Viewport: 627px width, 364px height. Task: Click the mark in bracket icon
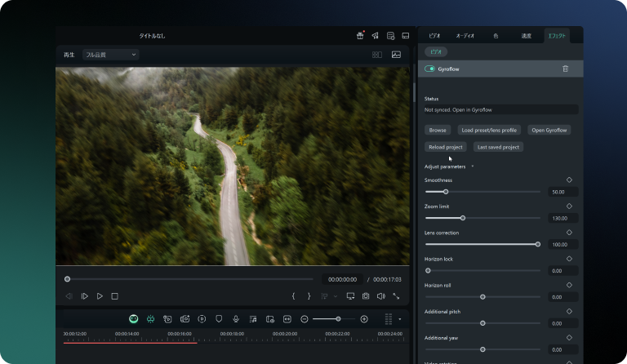point(294,296)
